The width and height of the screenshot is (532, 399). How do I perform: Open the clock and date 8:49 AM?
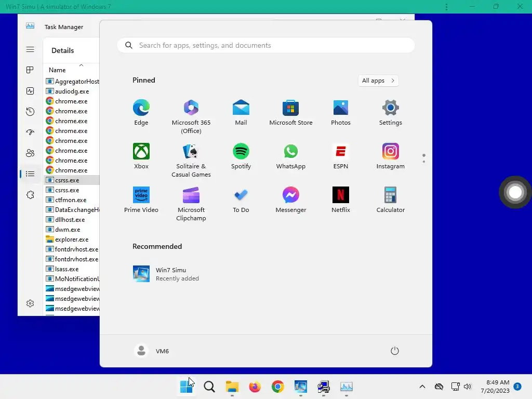[x=495, y=387]
